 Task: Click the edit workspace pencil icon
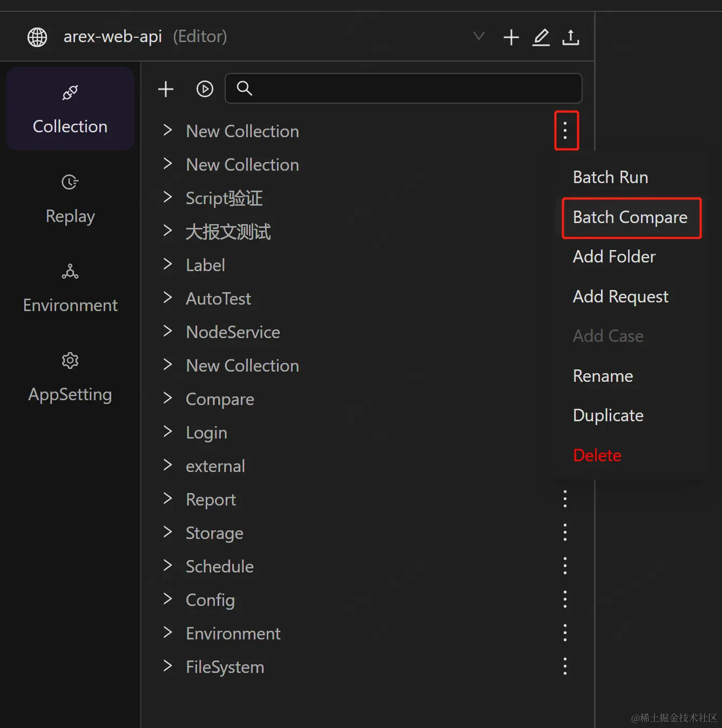point(541,37)
